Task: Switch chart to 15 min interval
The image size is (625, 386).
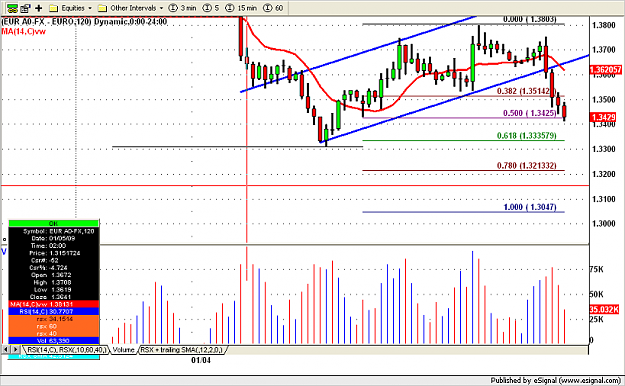Action: coord(241,8)
